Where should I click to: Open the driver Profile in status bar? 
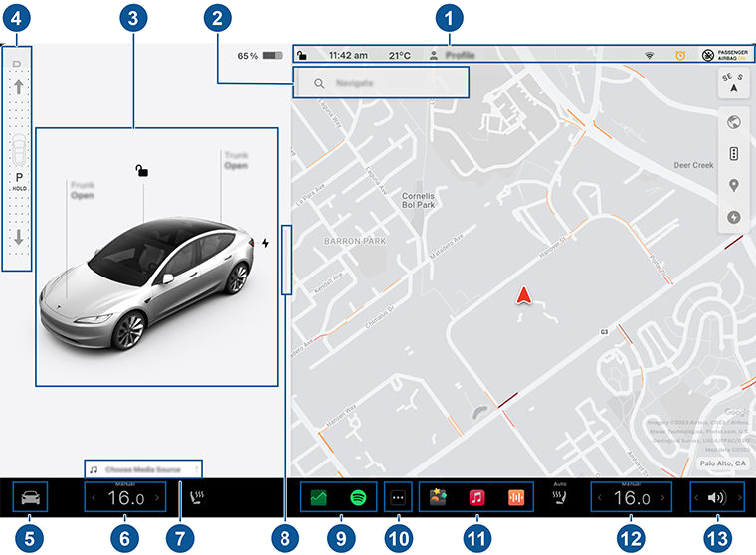(x=453, y=55)
